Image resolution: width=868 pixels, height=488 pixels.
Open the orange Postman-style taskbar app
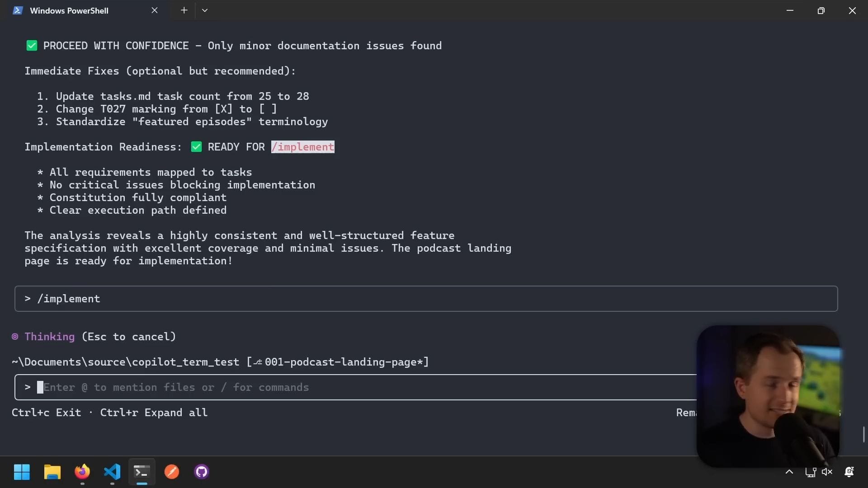click(x=172, y=472)
